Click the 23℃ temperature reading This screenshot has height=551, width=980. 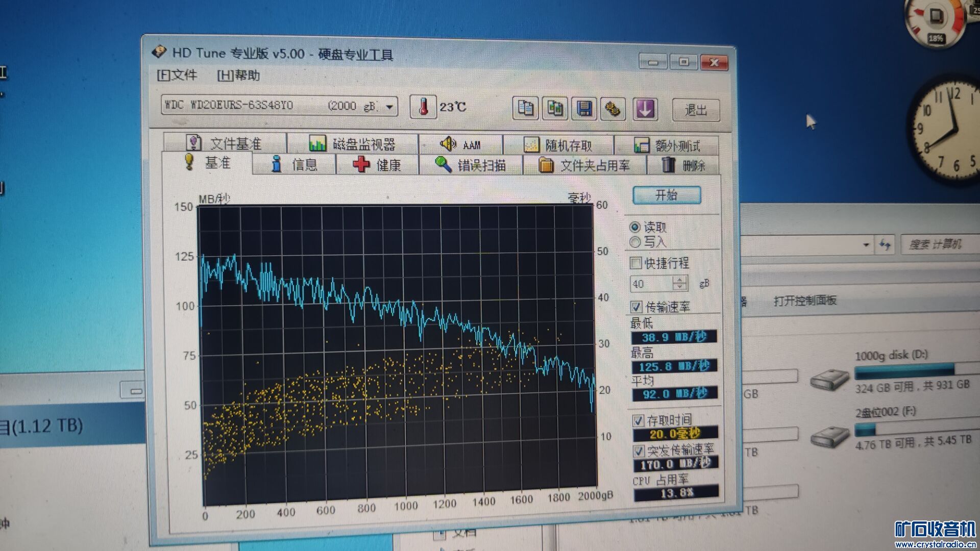click(x=453, y=107)
